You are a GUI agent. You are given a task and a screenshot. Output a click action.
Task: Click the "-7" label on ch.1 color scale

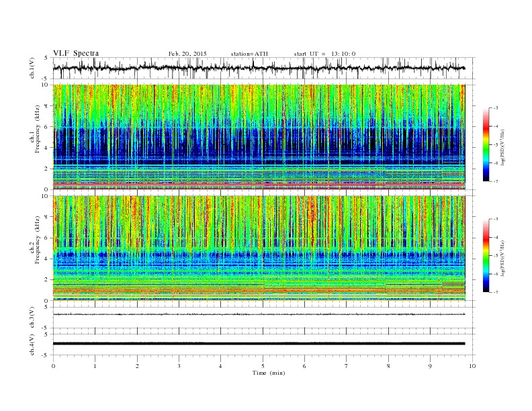[496, 181]
